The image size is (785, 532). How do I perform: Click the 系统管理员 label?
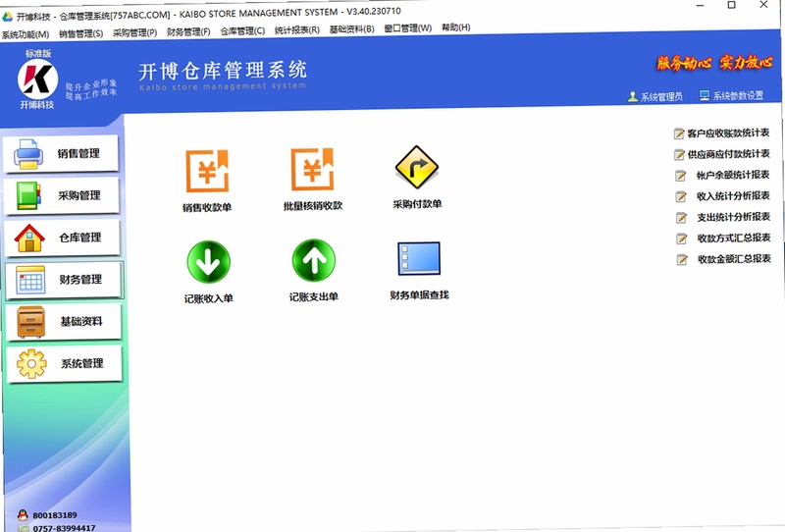661,96
